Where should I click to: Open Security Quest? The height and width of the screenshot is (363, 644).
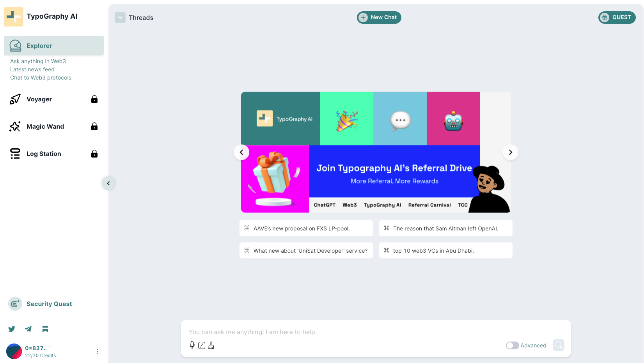[49, 304]
